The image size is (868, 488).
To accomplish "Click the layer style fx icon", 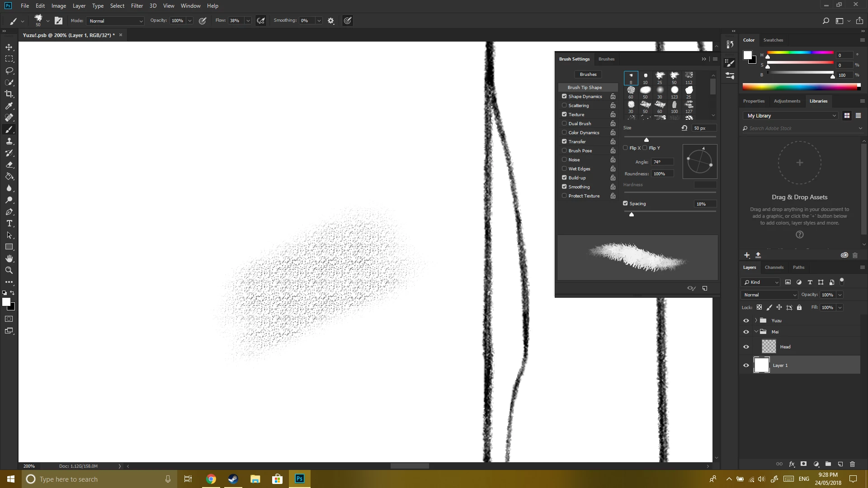I will 792,464.
